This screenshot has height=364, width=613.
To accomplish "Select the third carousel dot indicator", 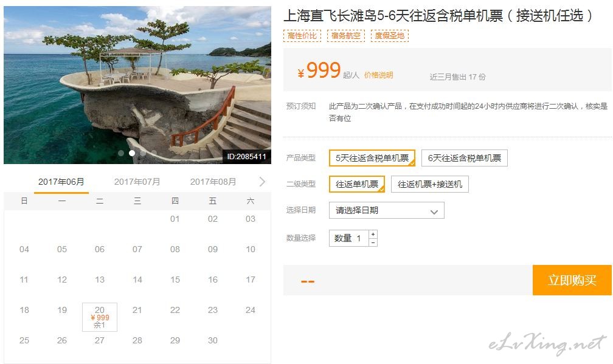I will coord(143,153).
